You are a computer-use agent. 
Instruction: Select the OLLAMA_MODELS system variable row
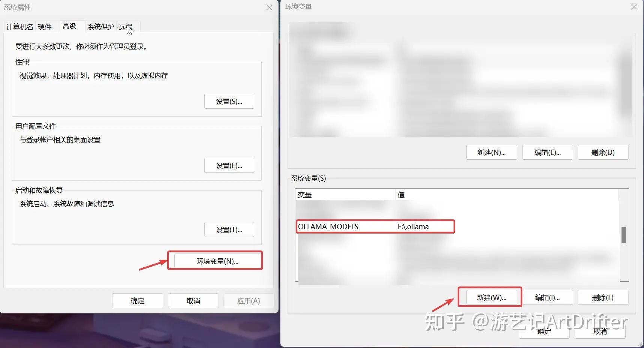coord(375,226)
